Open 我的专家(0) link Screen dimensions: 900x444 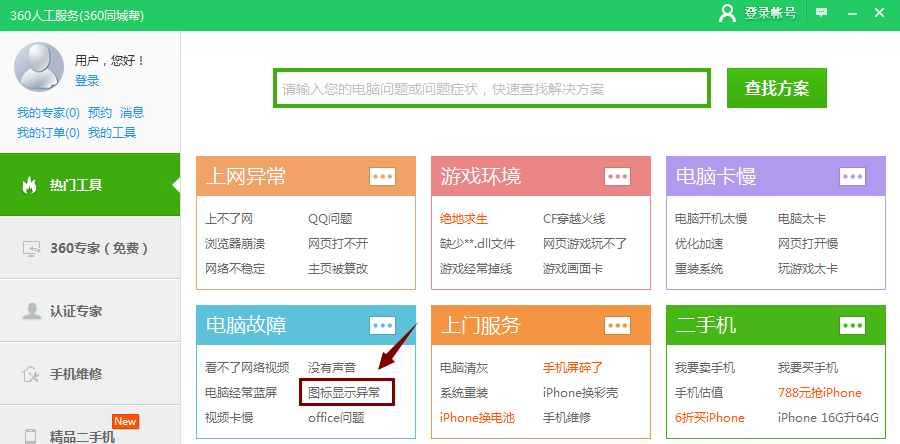[x=48, y=112]
